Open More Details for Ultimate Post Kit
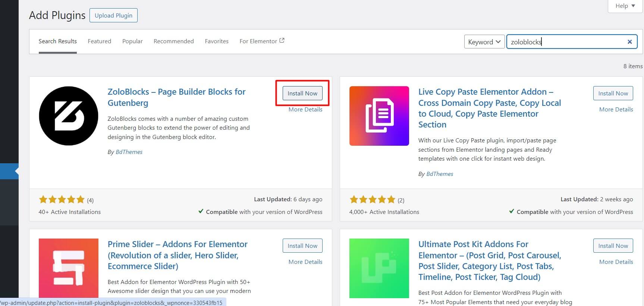644x306 pixels. tap(616, 262)
